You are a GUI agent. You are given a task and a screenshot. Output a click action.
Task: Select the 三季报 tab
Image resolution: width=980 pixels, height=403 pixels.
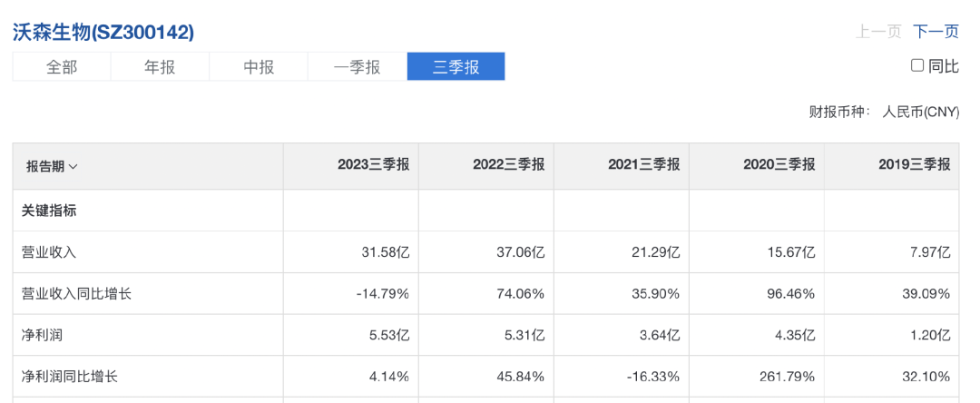tap(456, 67)
